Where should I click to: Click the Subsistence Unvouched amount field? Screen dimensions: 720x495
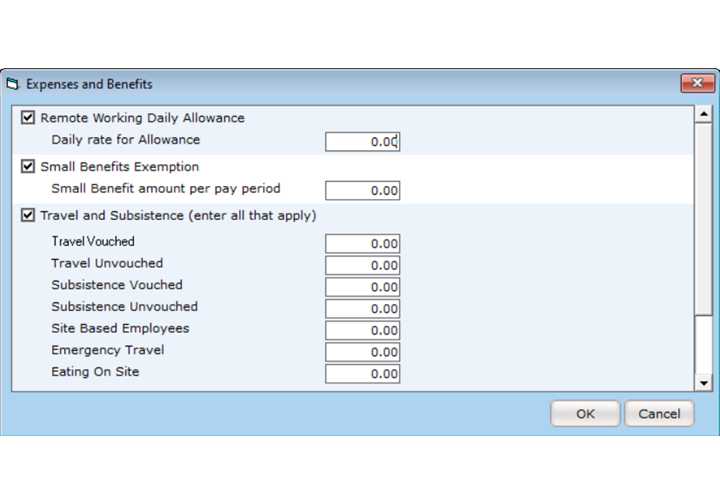pyautogui.click(x=362, y=308)
